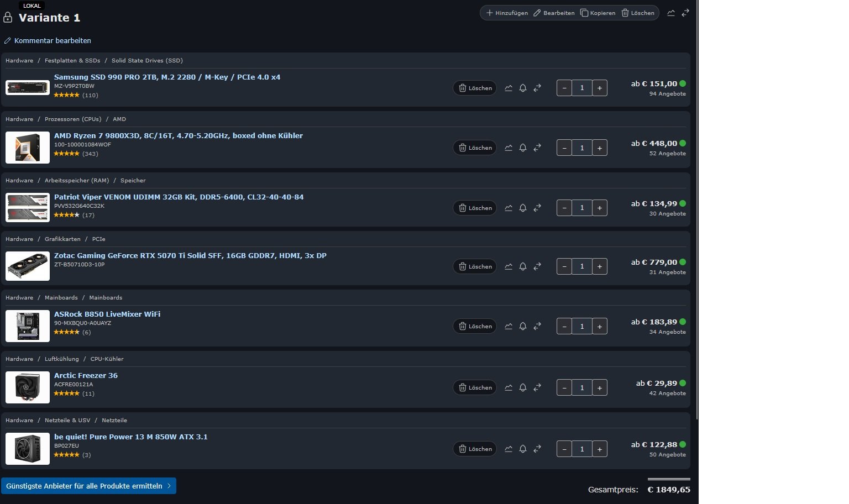Swap product icon on Arctic Freezer 36 row
The image size is (849, 504).
tap(537, 387)
